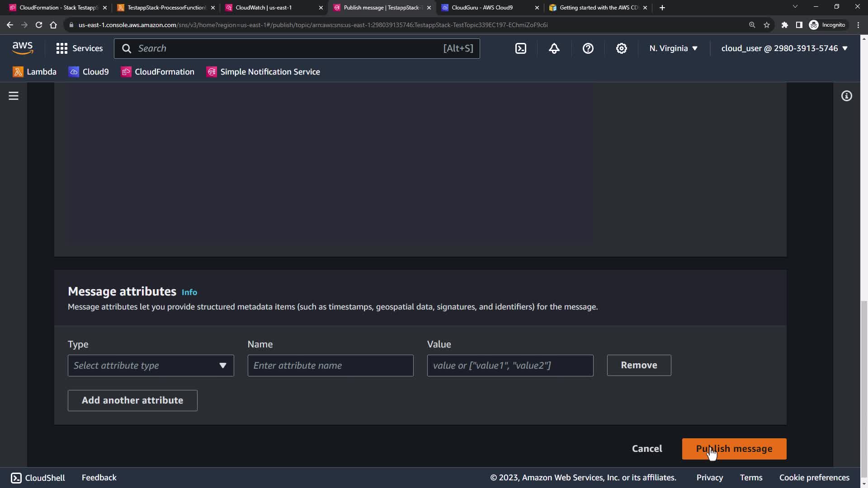Open the notifications bell

point(554,48)
